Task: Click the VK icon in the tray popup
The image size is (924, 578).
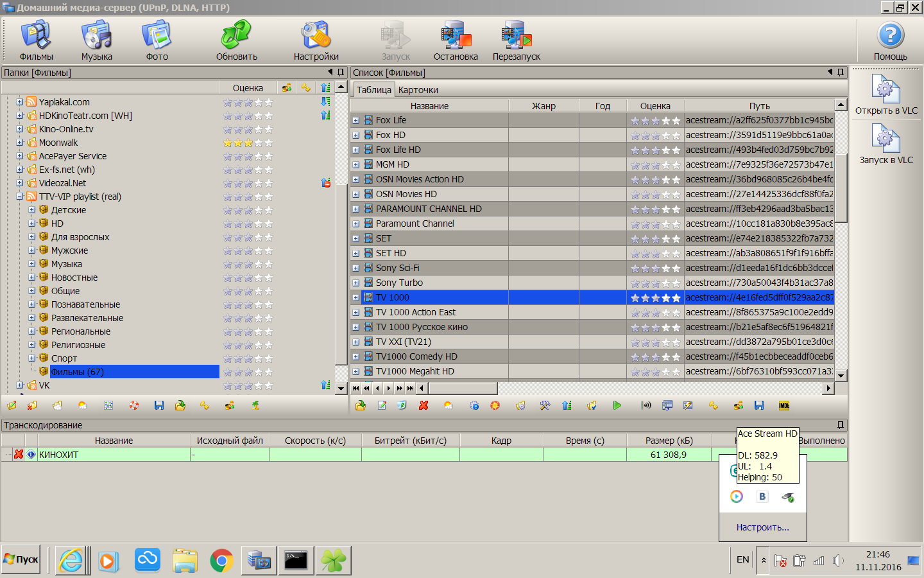Action: [x=762, y=496]
